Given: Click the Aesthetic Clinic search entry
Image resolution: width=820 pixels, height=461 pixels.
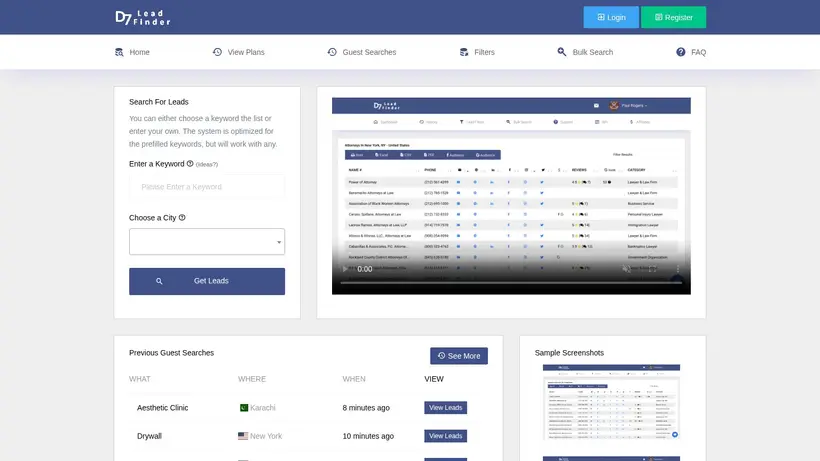Looking at the screenshot, I should 163,408.
